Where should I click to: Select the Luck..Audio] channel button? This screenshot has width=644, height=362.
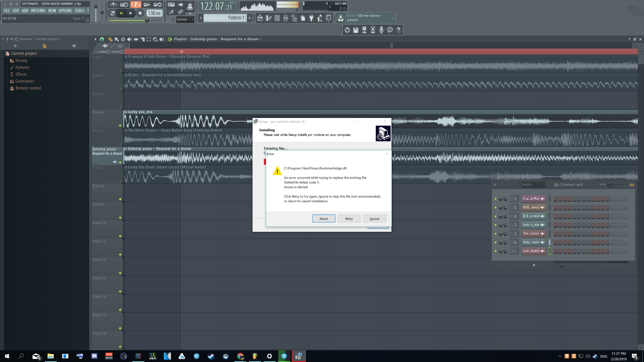pyautogui.click(x=533, y=251)
